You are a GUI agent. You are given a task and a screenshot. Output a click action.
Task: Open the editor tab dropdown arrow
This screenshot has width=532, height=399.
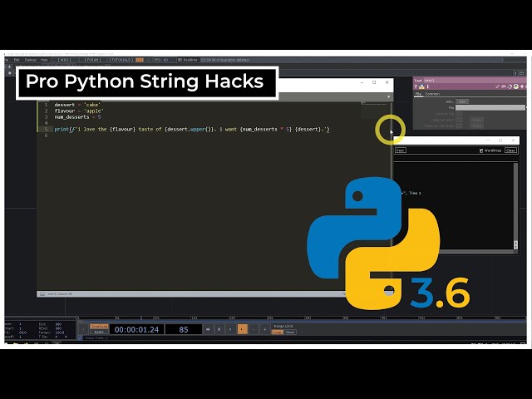coord(388,96)
